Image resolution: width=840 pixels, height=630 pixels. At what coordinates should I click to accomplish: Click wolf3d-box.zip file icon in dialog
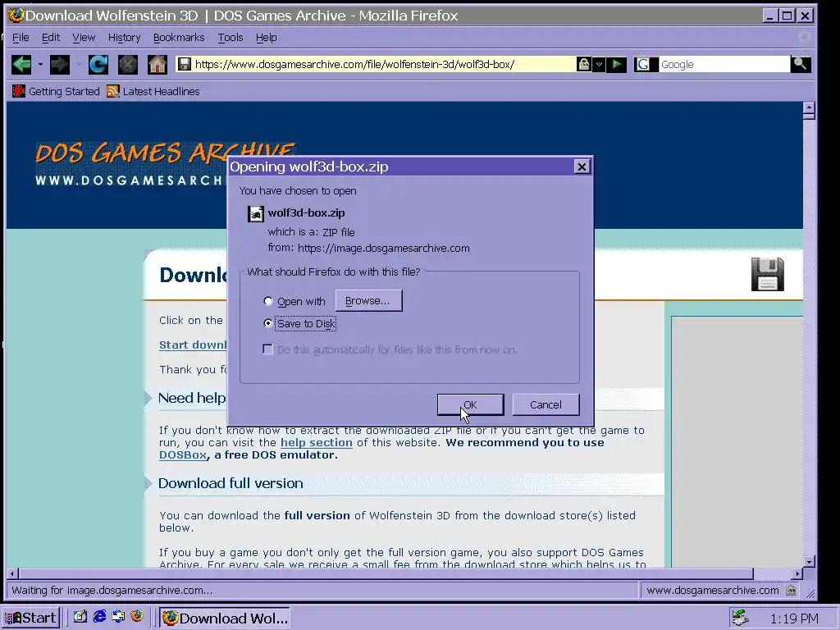[x=256, y=214]
